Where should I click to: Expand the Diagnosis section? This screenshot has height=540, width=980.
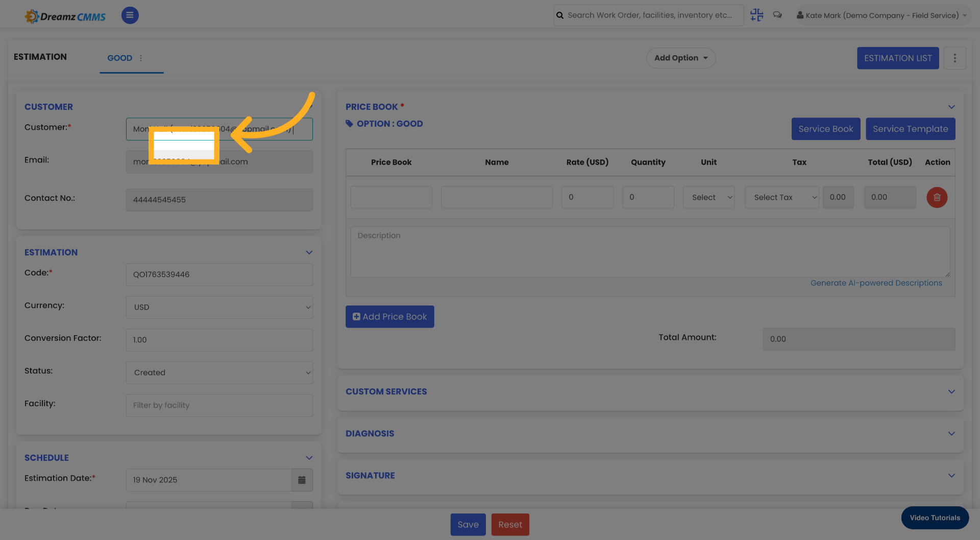[x=951, y=433]
